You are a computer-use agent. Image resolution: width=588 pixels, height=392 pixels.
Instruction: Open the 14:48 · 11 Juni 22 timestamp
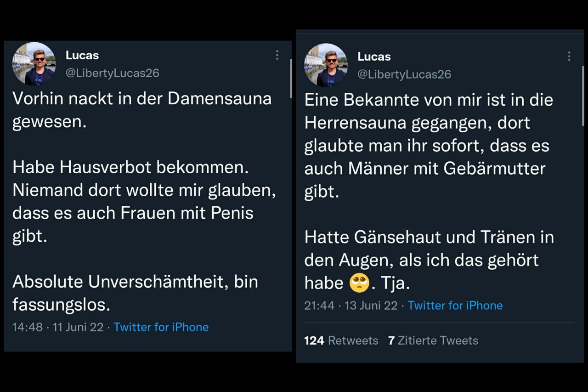click(x=58, y=327)
